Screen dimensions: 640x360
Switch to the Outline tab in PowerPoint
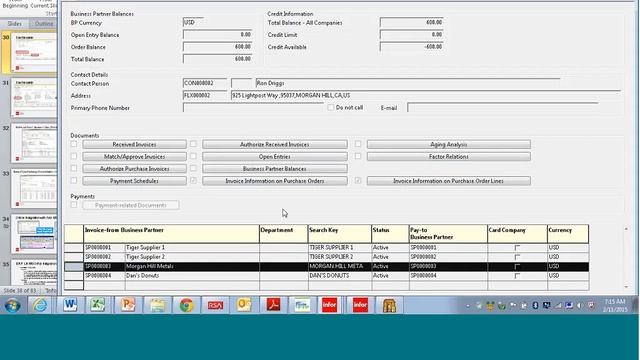point(43,24)
